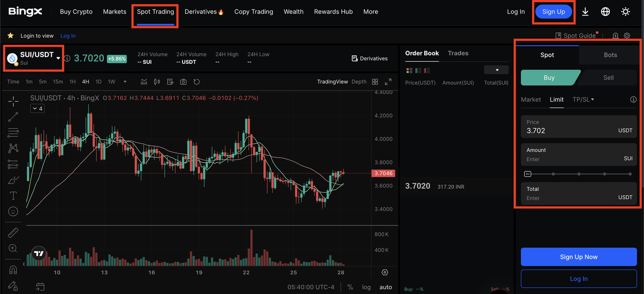Click the info icon beside SUI/USDT
This screenshot has width=644, height=294.
(x=67, y=58)
